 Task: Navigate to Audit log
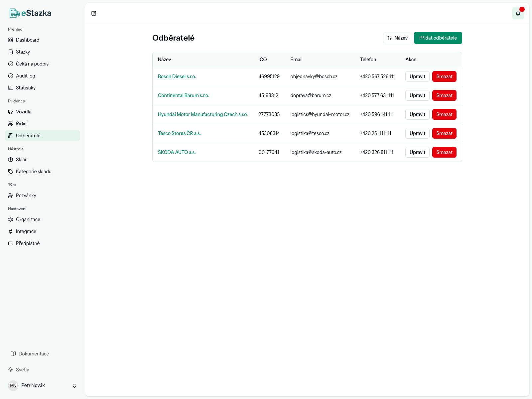pos(43,76)
